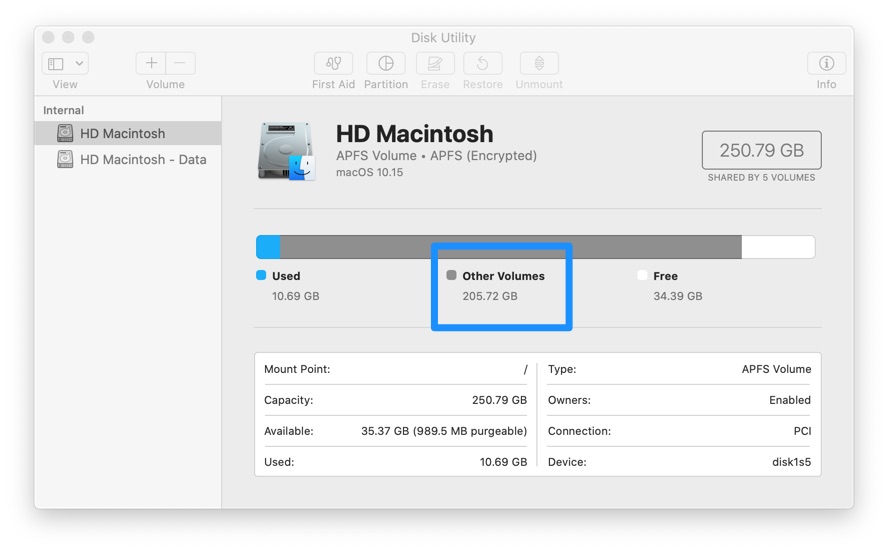Click the Partition toolbar label
The height and width of the screenshot is (551, 888).
pos(386,84)
